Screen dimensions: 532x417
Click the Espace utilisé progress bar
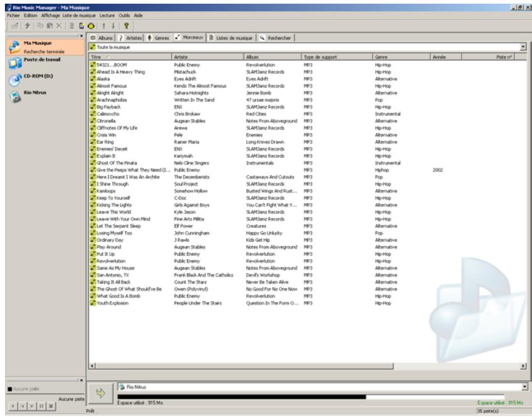click(x=247, y=397)
